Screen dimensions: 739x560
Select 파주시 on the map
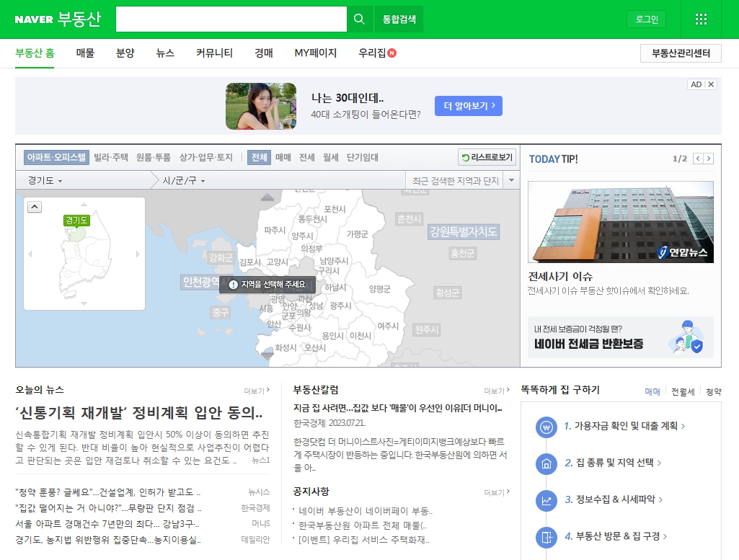[275, 231]
